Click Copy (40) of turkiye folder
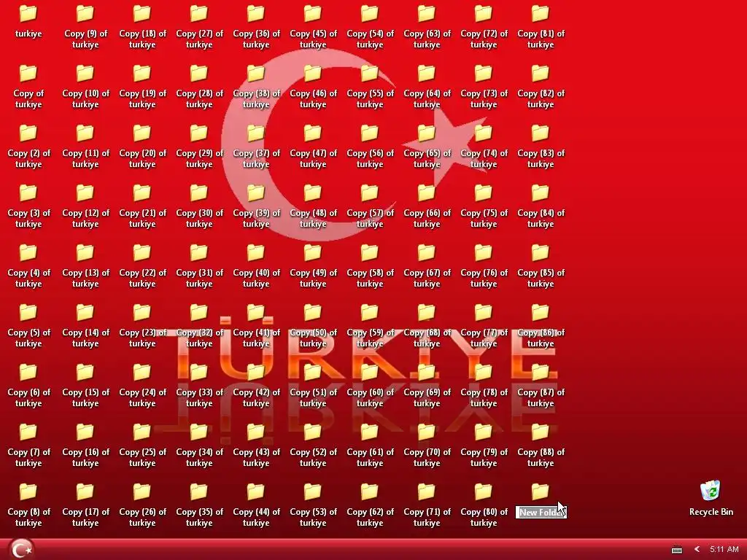Image resolution: width=747 pixels, height=560 pixels. coord(256,252)
